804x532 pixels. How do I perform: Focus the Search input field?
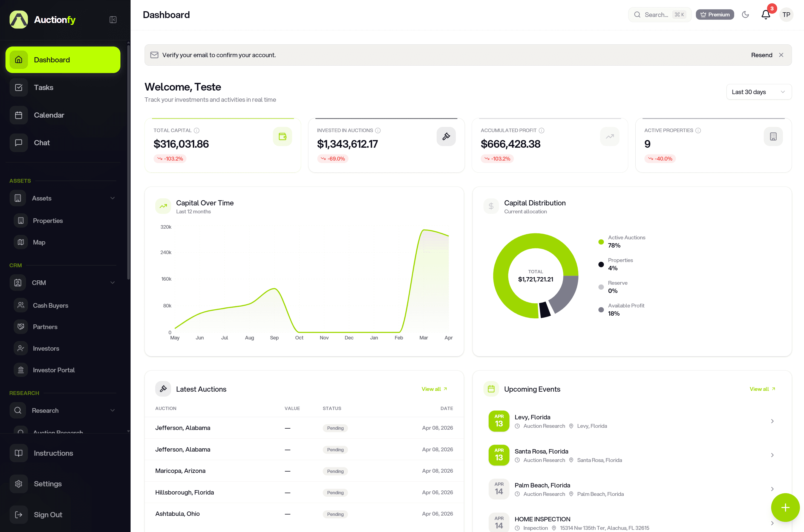pos(656,14)
